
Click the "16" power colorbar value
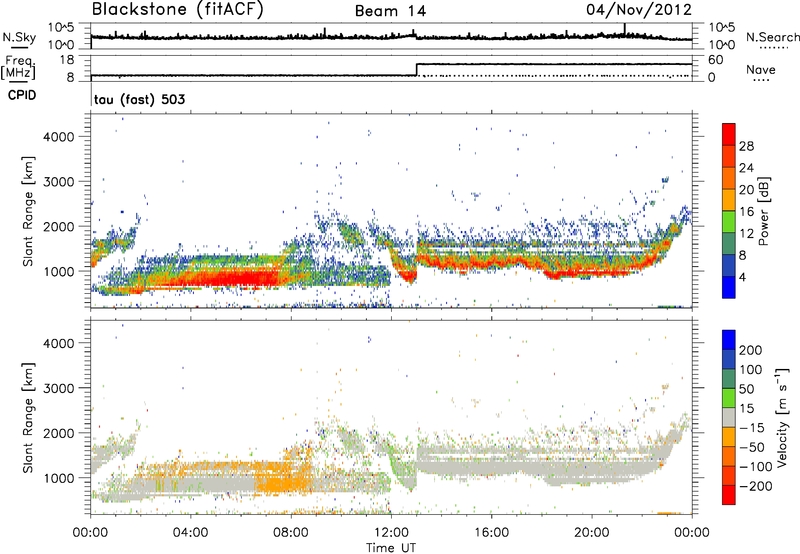pos(746,212)
